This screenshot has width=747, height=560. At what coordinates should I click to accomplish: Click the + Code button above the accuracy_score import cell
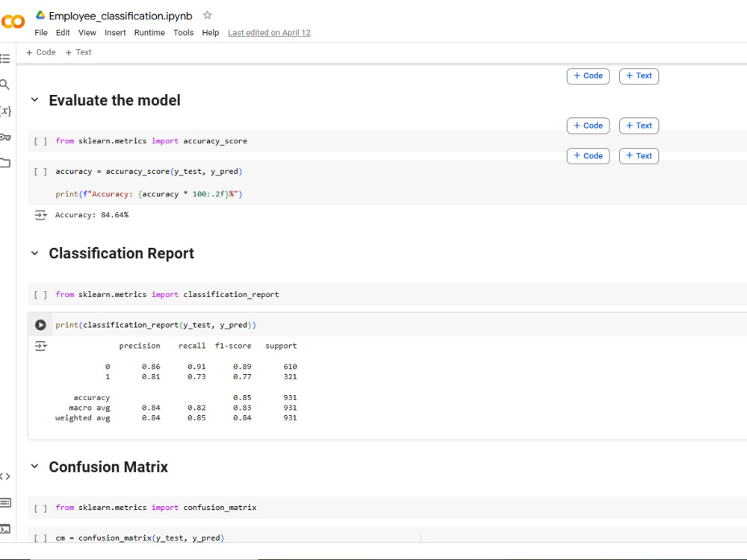[588, 125]
